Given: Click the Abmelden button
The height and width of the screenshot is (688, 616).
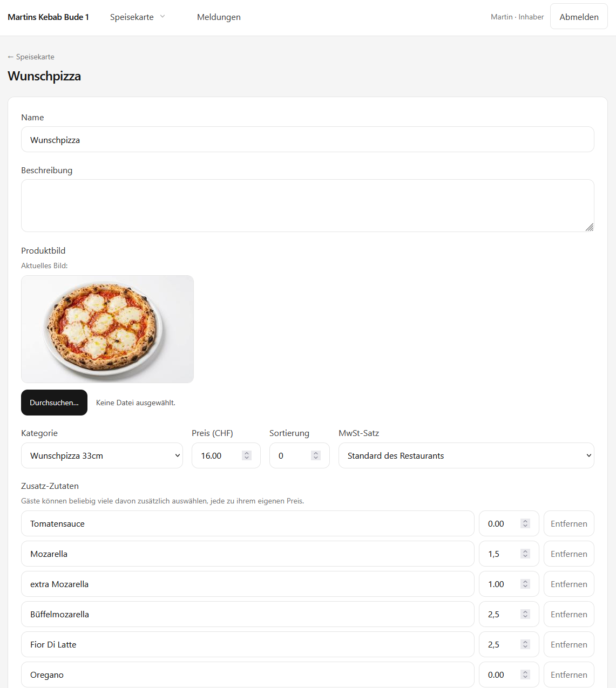Looking at the screenshot, I should 579,17.
